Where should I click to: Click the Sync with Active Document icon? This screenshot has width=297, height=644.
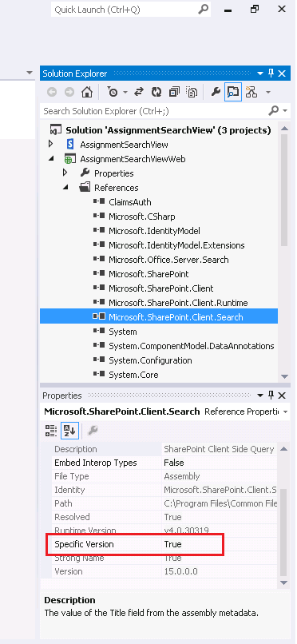(139, 92)
